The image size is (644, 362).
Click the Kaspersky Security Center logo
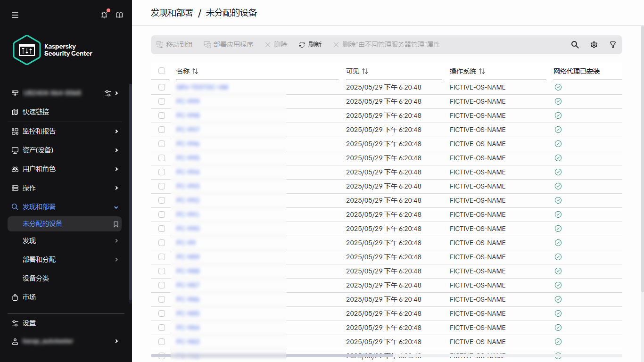tap(53, 50)
